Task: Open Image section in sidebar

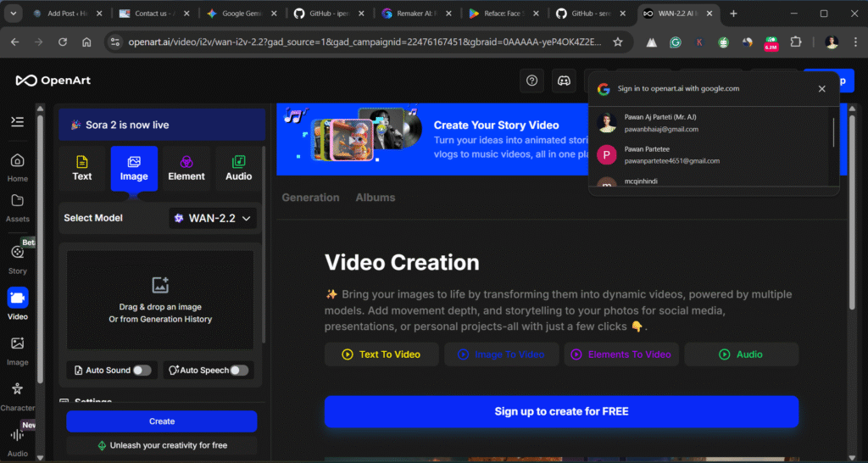Action: click(x=17, y=350)
